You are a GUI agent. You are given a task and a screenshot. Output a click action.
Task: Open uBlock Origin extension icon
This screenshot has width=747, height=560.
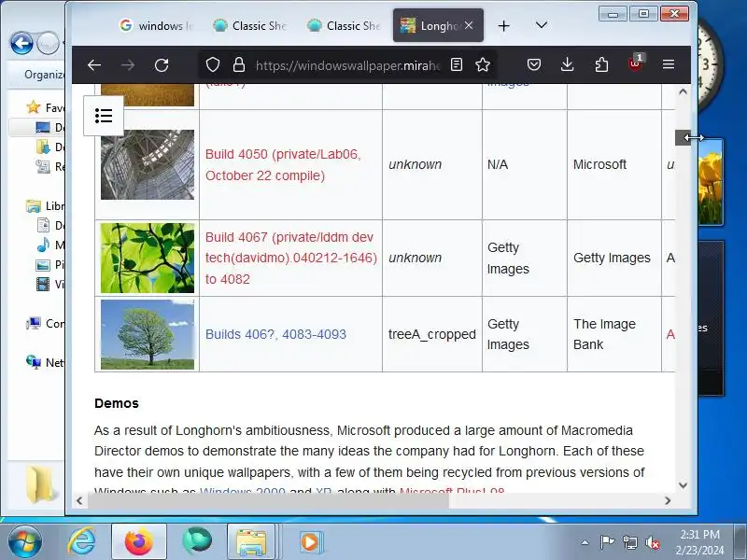636,63
